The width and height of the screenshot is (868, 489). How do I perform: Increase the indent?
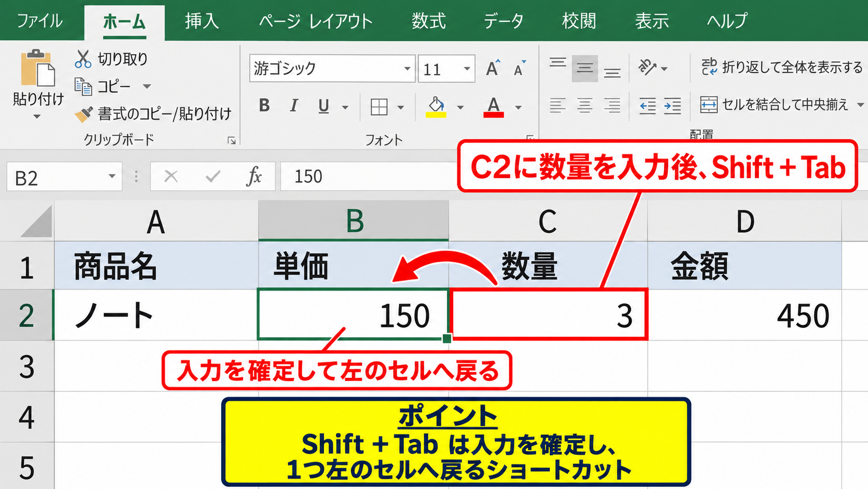[672, 106]
